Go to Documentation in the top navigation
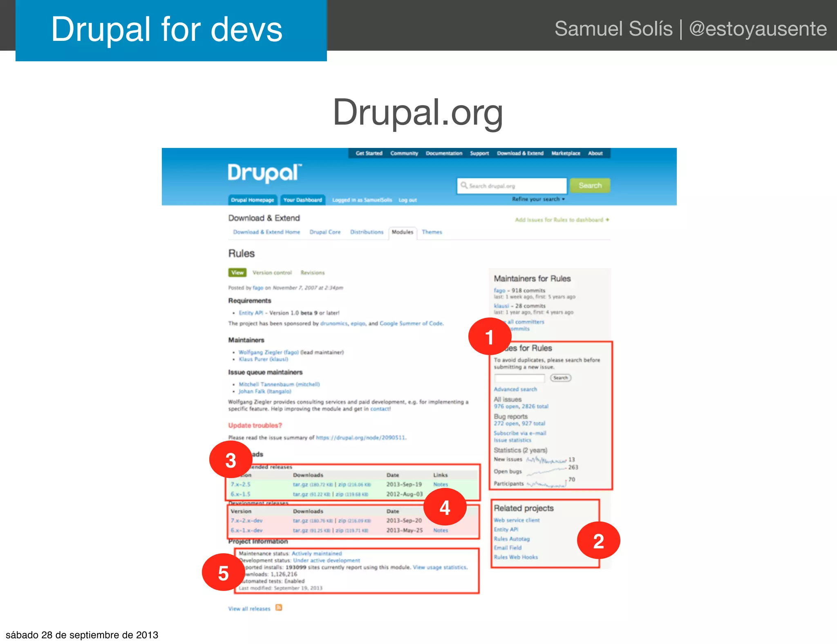The image size is (837, 644). click(x=444, y=153)
